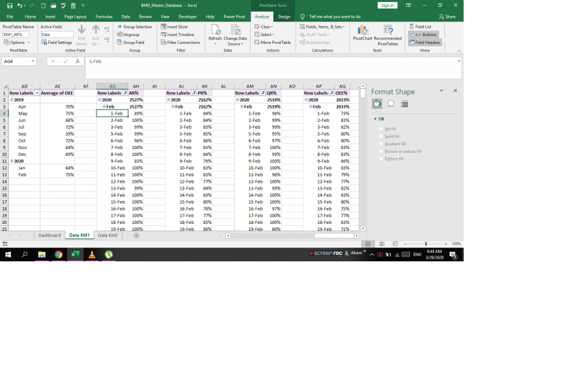Undo the last action in toolbar
Image resolution: width=571 pixels, height=392 pixels.
[x=20, y=6]
